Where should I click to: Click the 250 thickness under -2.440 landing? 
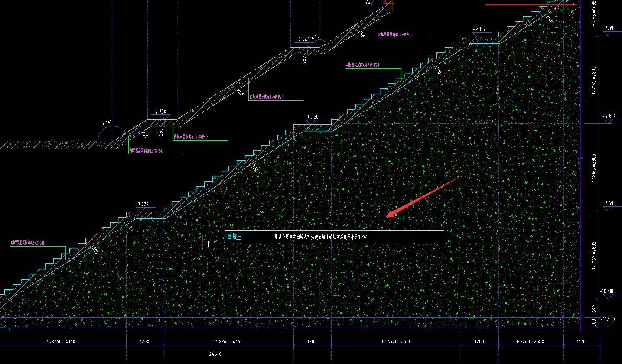[304, 59]
